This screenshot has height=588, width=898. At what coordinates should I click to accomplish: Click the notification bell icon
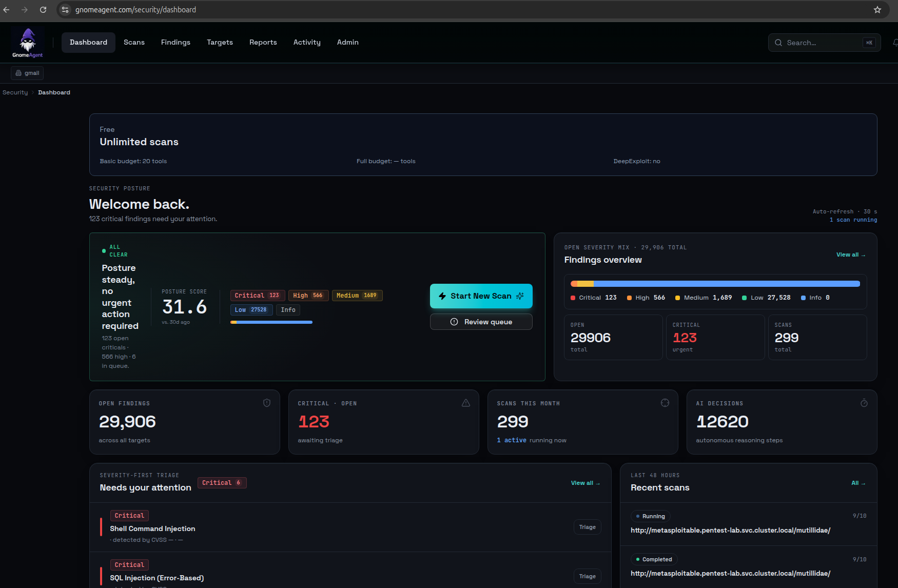(895, 43)
